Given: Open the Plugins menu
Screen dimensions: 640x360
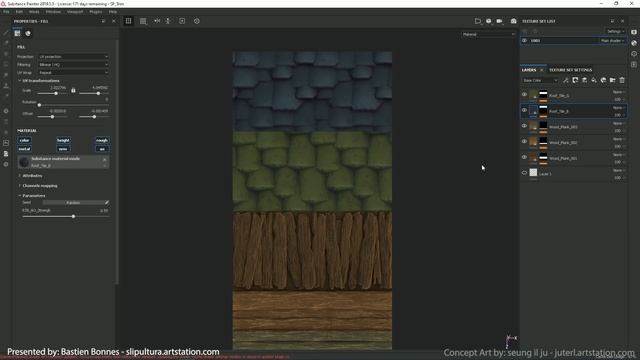Looking at the screenshot, I should tap(96, 12).
